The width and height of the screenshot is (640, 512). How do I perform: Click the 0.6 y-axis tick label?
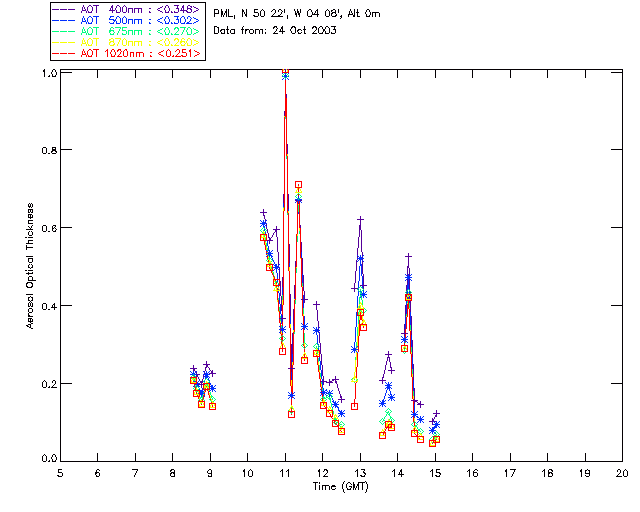click(49, 228)
